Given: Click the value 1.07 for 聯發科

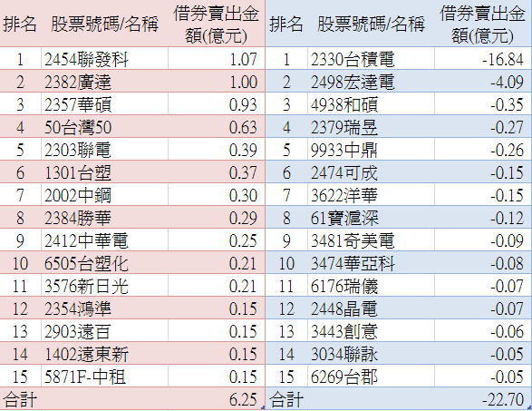Looking at the screenshot, I should [x=243, y=60].
